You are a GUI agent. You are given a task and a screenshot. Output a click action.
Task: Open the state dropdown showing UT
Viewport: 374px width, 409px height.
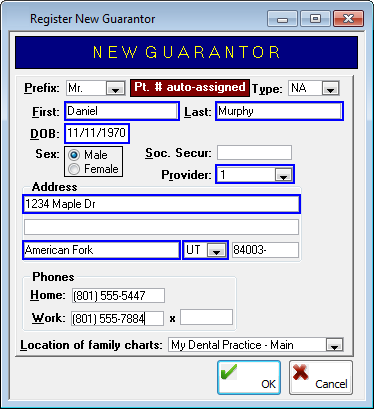click(x=216, y=250)
